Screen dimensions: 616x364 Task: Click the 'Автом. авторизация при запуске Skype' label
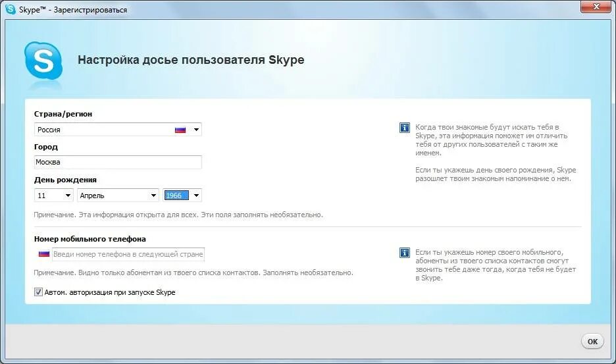coord(110,292)
